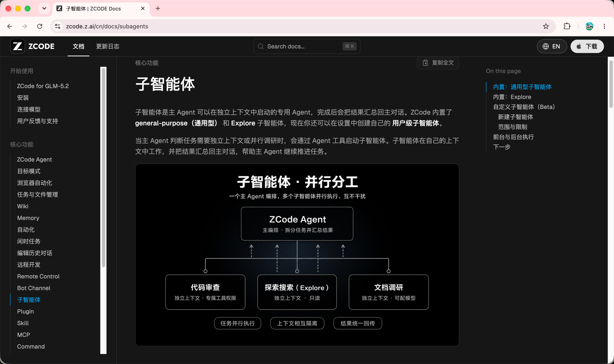Close the ZCODE Docs tab

[x=143, y=9]
